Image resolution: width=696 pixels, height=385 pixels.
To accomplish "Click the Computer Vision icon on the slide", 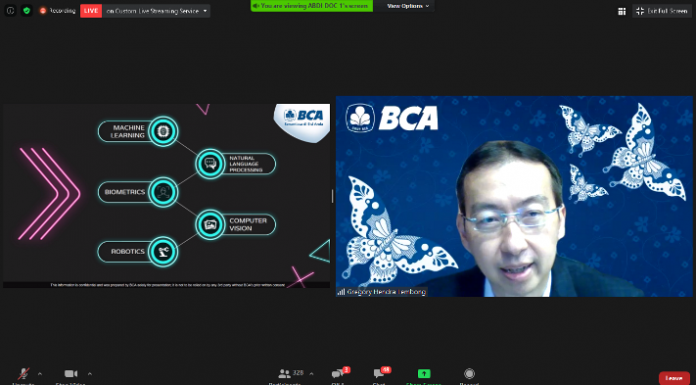I will click(x=210, y=224).
